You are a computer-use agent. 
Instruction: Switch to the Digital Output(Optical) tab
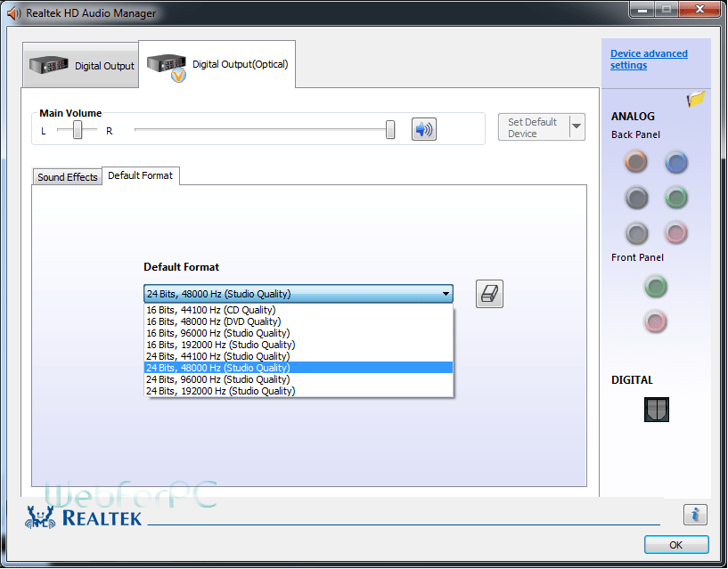tap(217, 64)
